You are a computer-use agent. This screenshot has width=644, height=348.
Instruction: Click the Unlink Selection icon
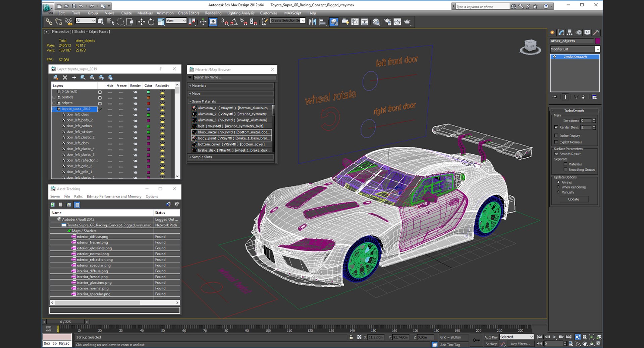(x=59, y=22)
